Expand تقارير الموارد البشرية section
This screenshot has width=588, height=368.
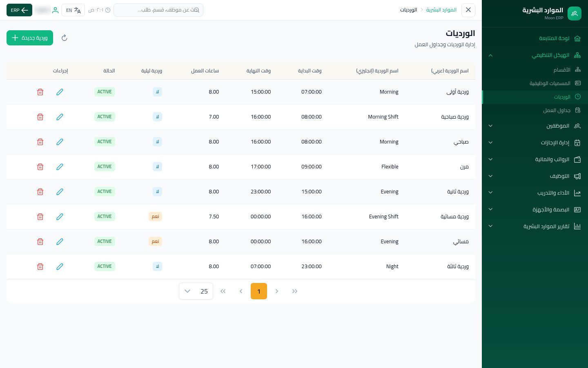(535, 226)
